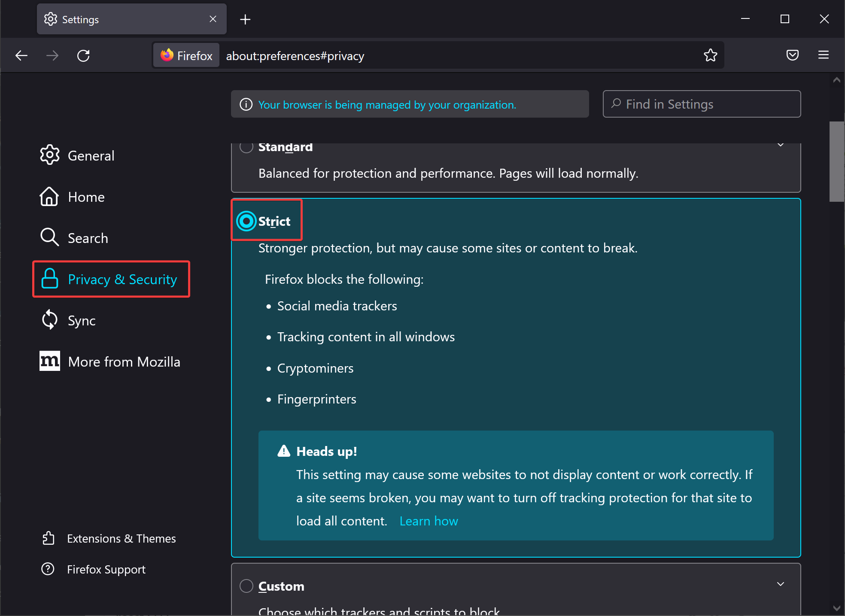Viewport: 845px width, 616px height.
Task: Click the Firefox Support question mark icon
Action: tap(48, 569)
